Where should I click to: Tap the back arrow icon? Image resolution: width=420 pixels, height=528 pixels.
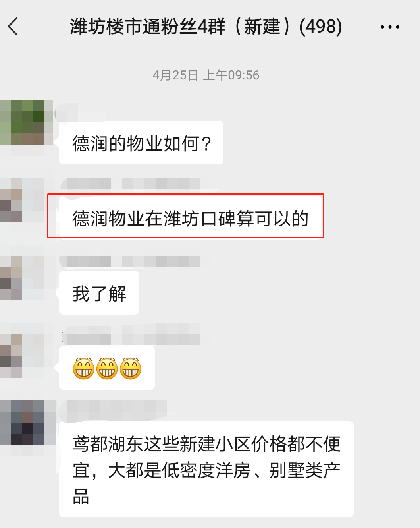click(x=13, y=27)
